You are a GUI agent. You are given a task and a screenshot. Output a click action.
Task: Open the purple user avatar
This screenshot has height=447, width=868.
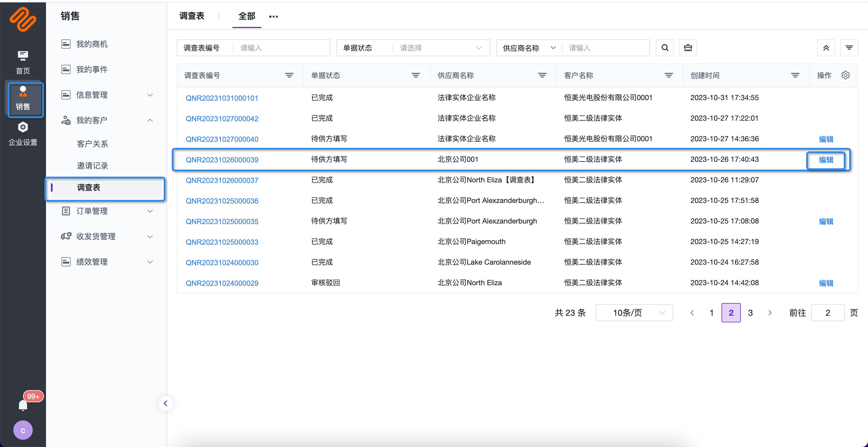23,430
